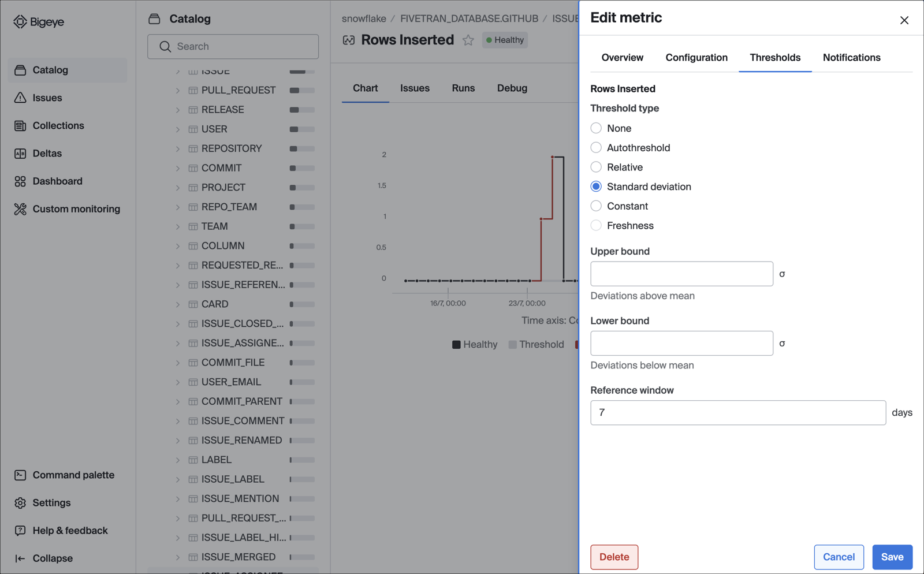Focus the Lower bound input field
Screen dimensions: 924x574
click(x=681, y=343)
